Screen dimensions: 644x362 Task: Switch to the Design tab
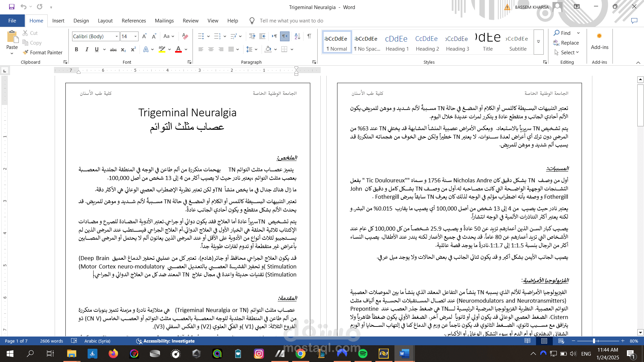coord(81,21)
